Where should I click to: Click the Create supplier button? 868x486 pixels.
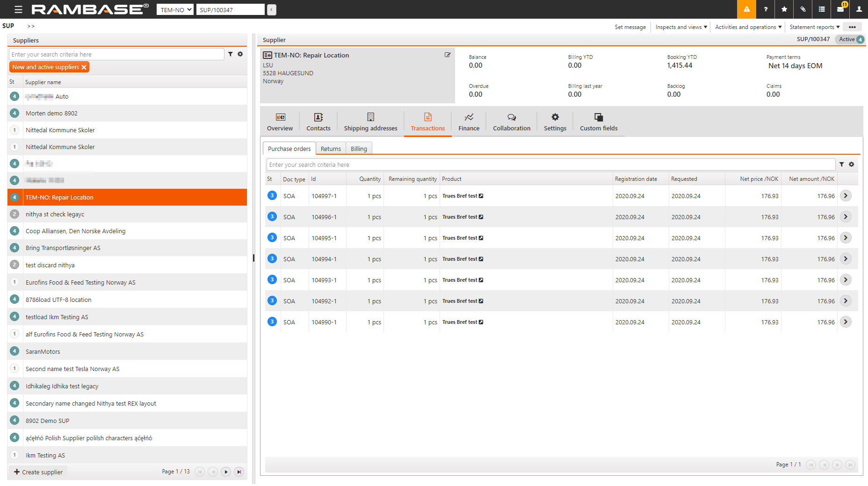click(38, 472)
